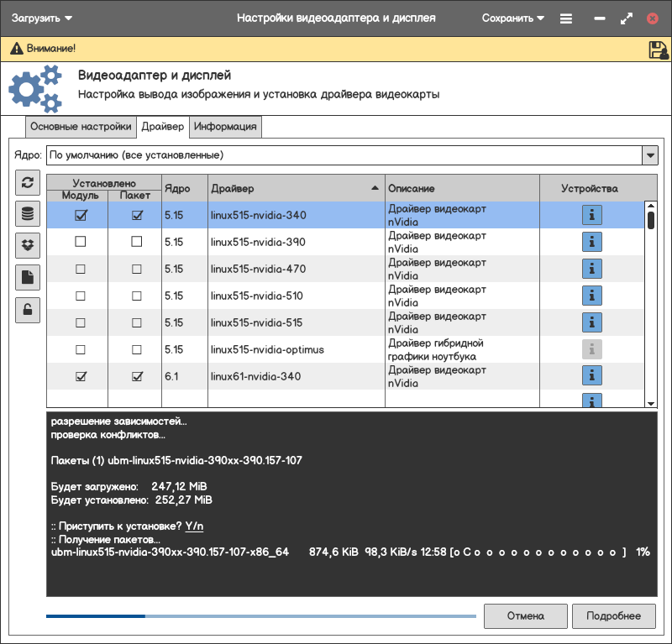Click the document file icon in sidebar

(x=28, y=277)
